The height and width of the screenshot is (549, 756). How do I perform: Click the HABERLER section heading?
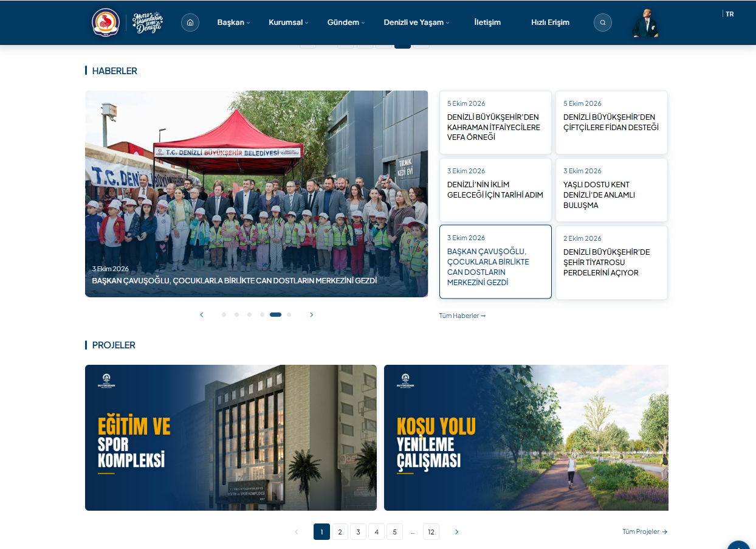tap(115, 71)
